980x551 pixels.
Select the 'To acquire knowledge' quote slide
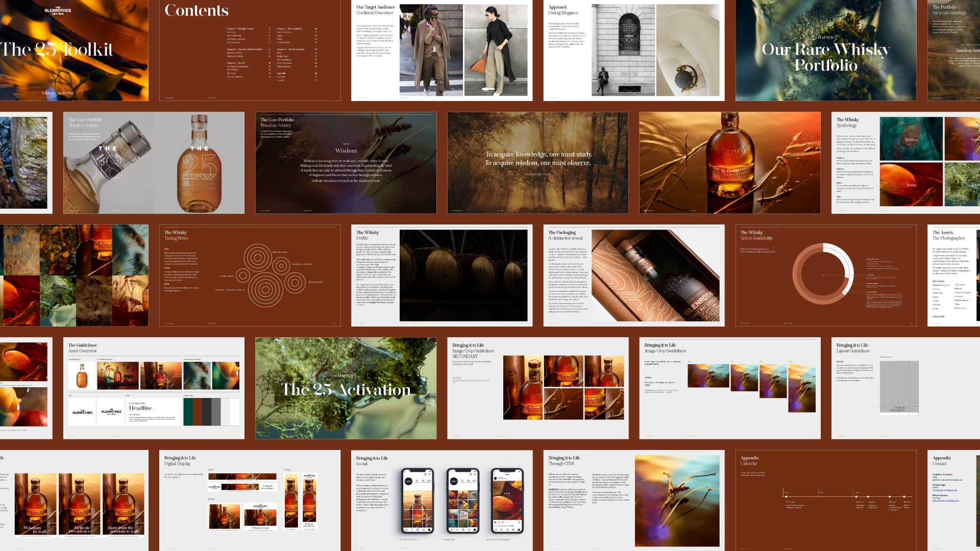(537, 163)
